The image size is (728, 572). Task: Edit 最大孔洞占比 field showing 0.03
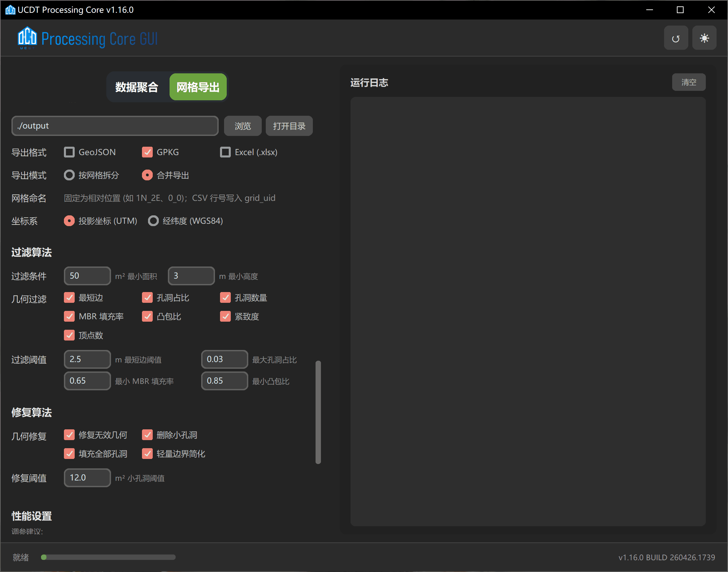coord(225,359)
